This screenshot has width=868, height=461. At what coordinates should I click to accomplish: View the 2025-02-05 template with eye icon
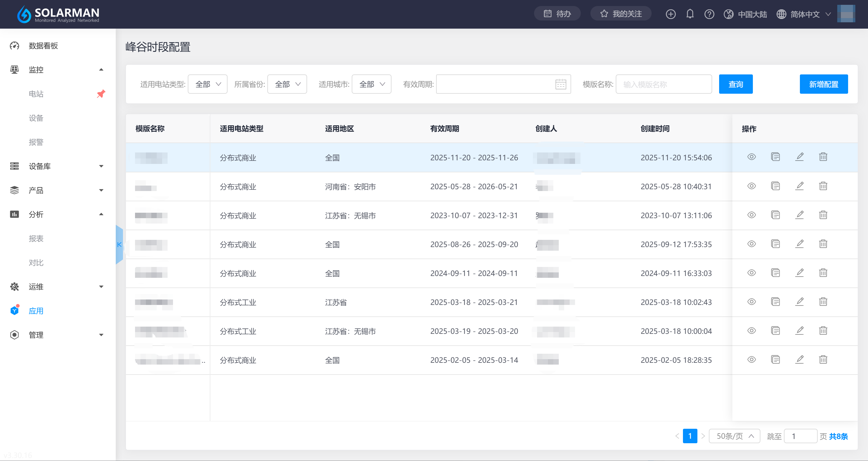(x=751, y=360)
